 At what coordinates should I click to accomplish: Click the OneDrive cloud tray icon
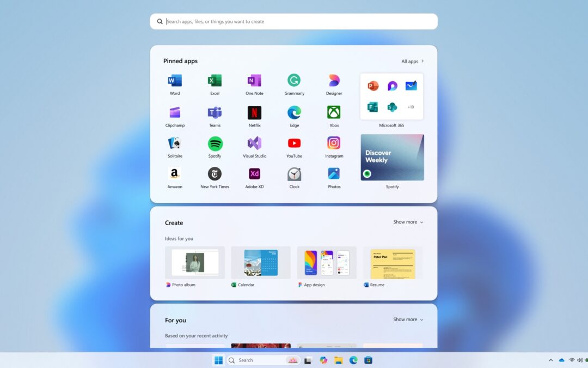(561, 360)
